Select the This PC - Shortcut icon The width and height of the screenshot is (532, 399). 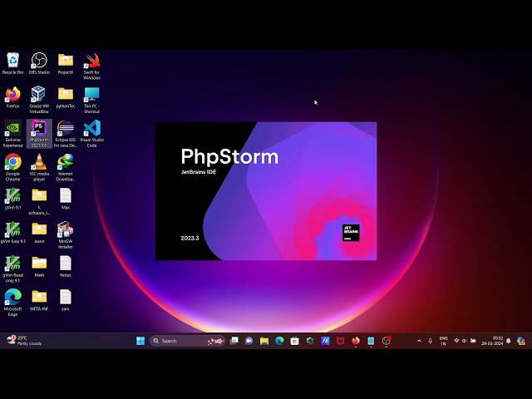coord(92,100)
